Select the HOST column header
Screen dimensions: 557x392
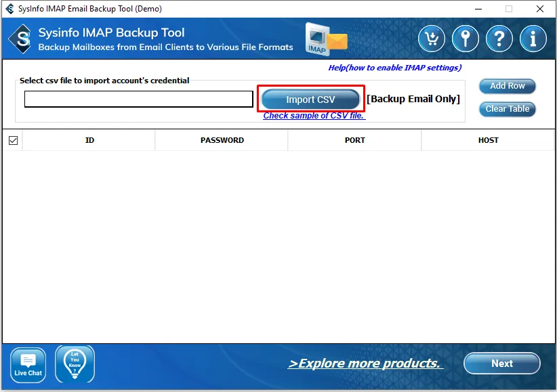[488, 140]
